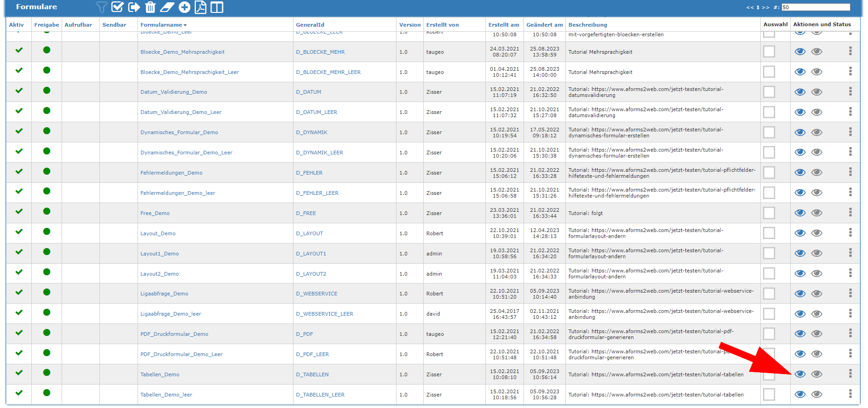868x408 pixels.
Task: Open three-dot menu for PDF_Druckformular_Demo_Leer
Action: (x=851, y=353)
